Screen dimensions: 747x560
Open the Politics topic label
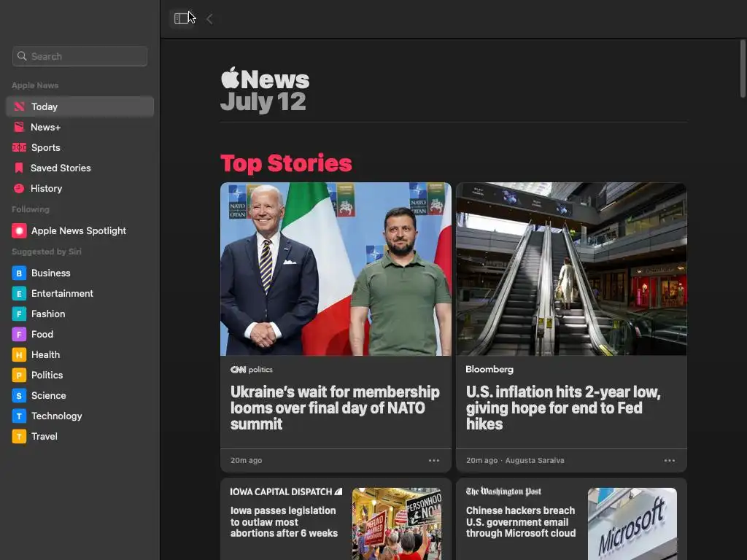point(47,376)
